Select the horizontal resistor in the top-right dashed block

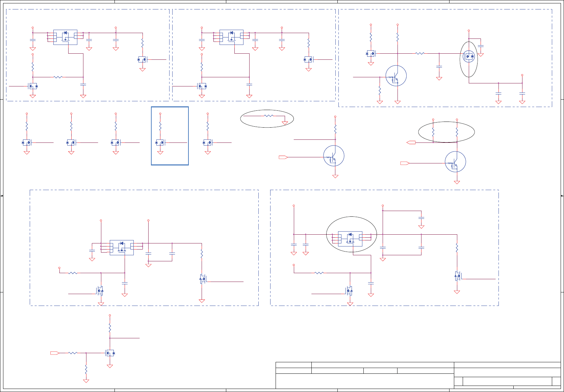click(420, 53)
